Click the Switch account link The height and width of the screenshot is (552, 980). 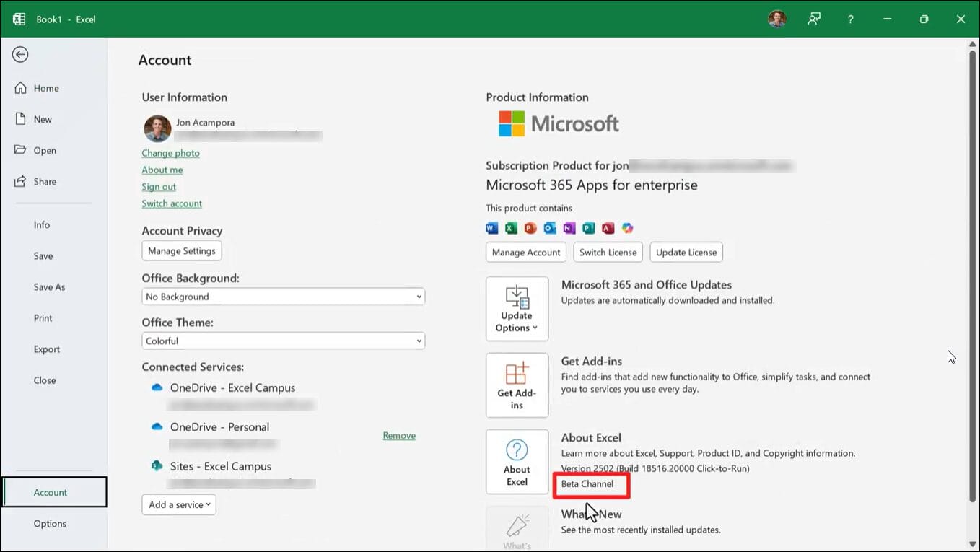172,203
